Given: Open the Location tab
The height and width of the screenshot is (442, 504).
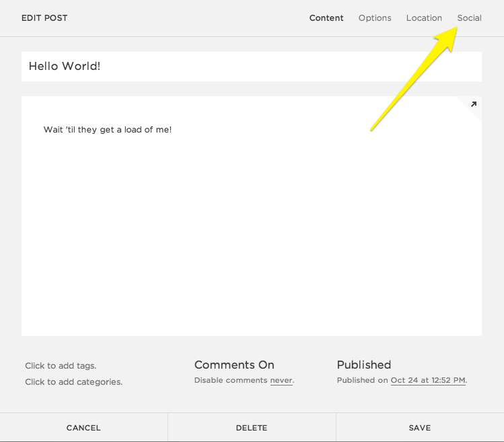Looking at the screenshot, I should tap(424, 18).
